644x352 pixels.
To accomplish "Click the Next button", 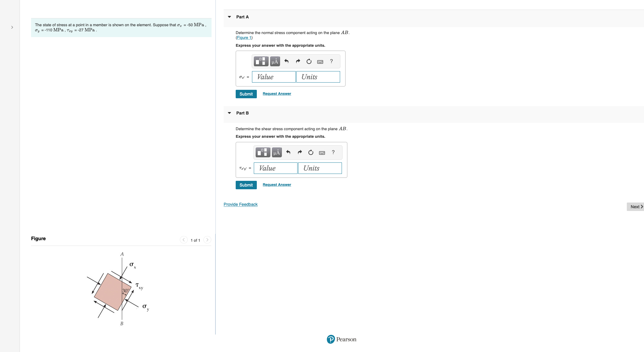I will point(635,206).
